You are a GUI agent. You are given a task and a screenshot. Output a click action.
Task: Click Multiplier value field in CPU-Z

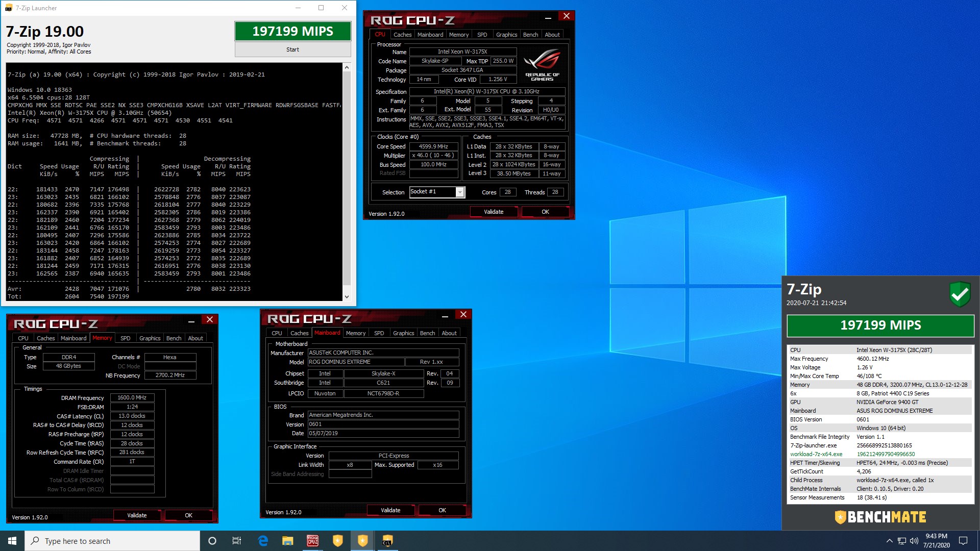tap(433, 156)
